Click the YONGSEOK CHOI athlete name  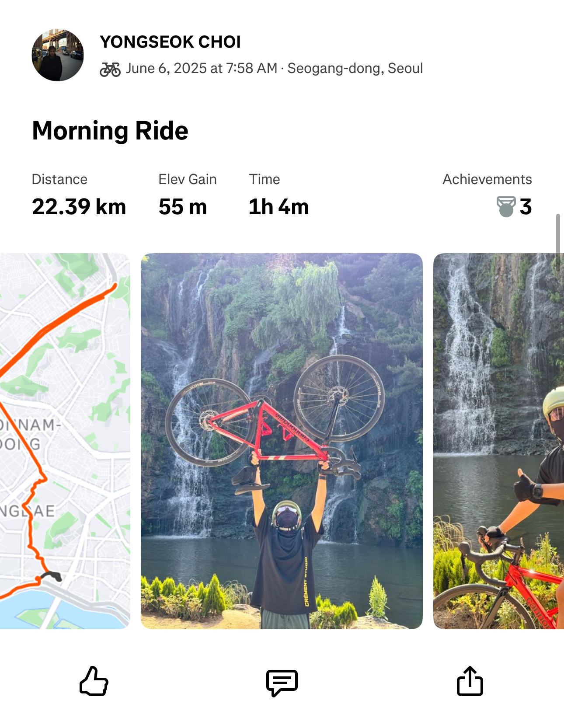(171, 42)
